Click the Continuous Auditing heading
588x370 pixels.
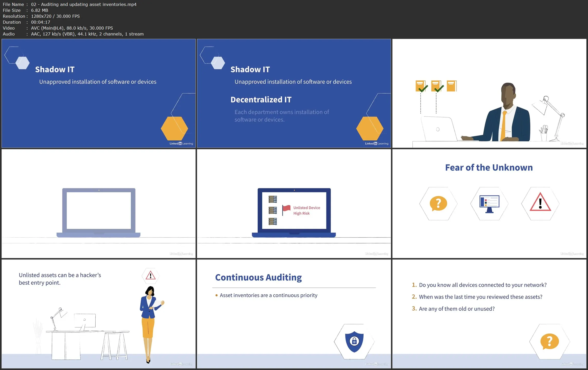pos(258,277)
